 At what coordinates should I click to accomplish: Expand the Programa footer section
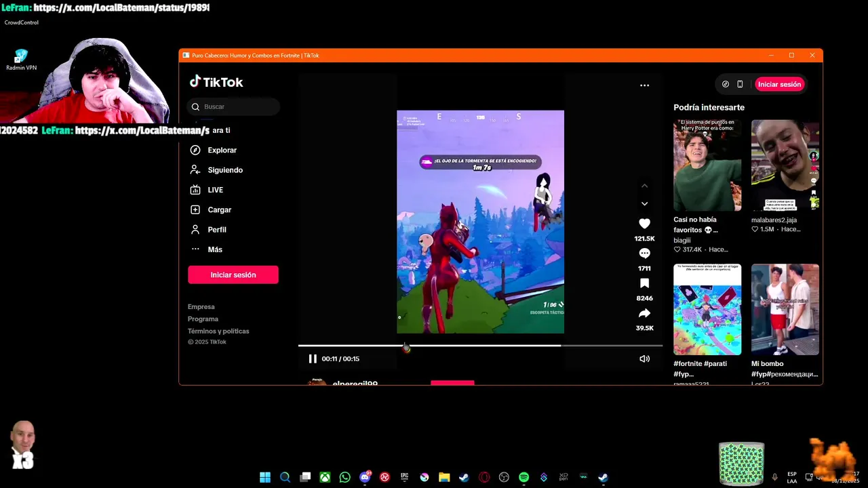pyautogui.click(x=203, y=319)
